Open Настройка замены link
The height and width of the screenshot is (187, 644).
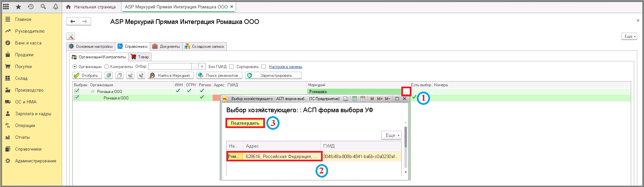(286, 67)
